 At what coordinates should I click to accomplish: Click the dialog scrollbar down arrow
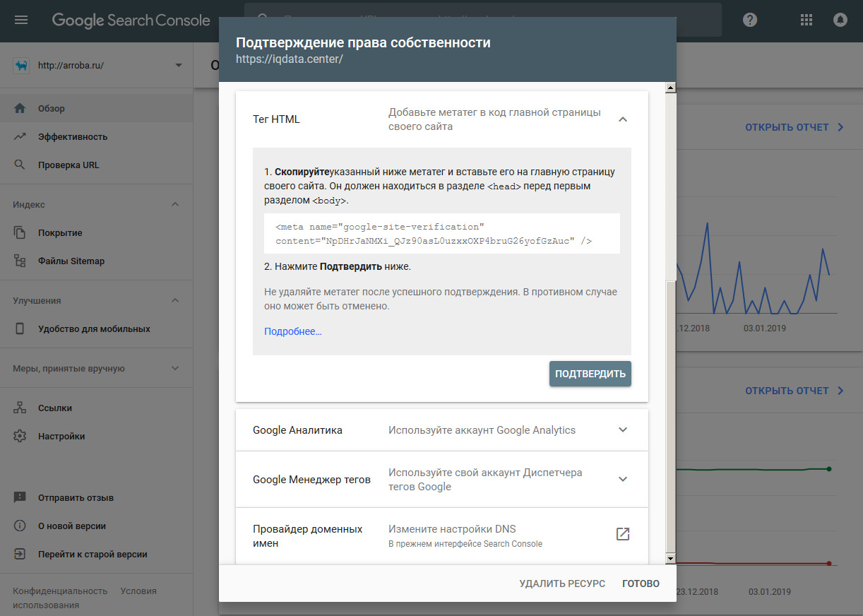click(x=671, y=559)
